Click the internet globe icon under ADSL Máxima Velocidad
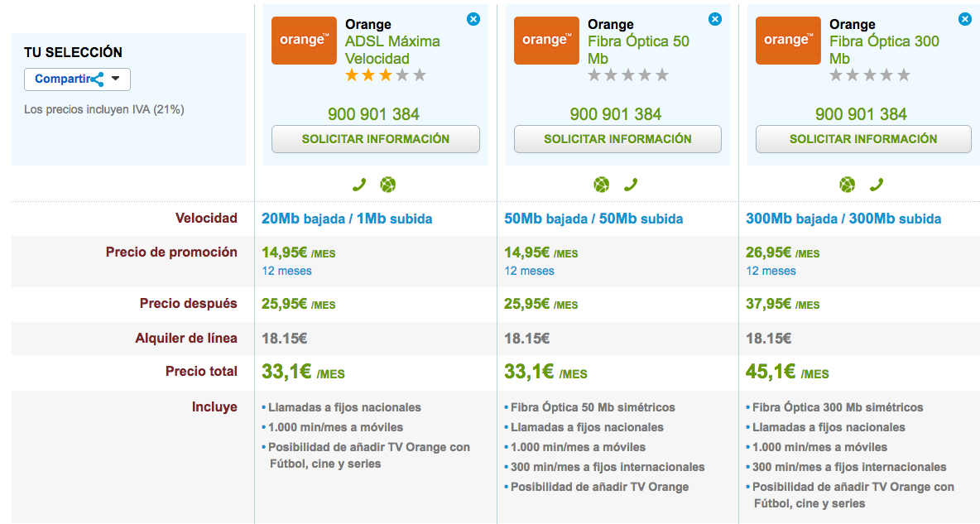980x524 pixels. tap(388, 185)
